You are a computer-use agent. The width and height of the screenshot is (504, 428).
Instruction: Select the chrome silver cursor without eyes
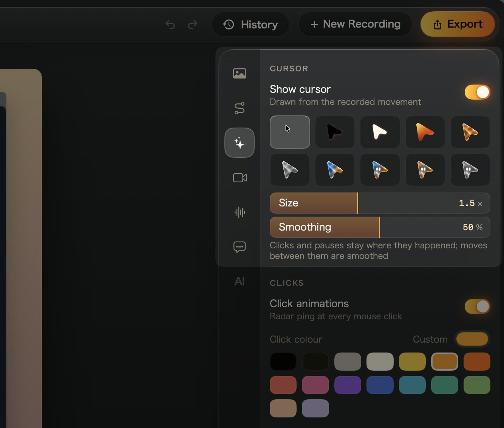[290, 170]
